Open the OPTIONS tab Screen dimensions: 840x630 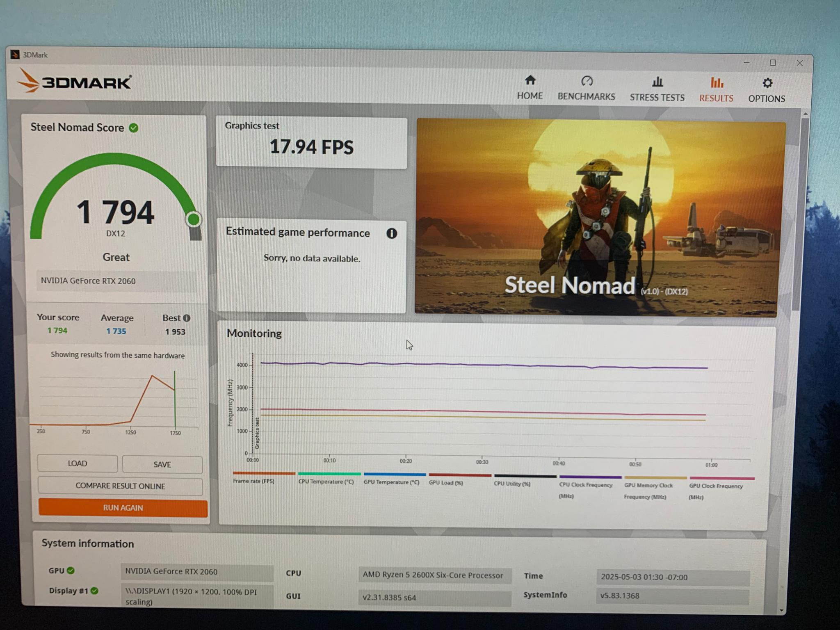tap(767, 91)
